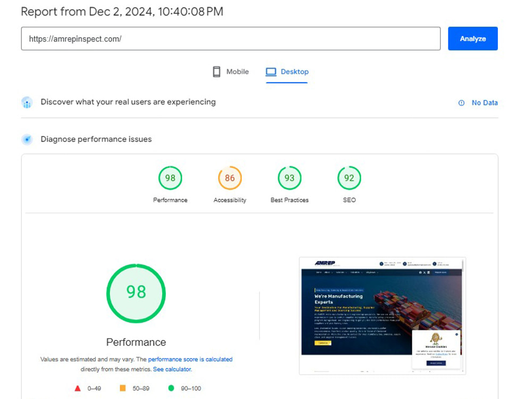Screen dimensions: 532x399
Task: Click the Performance label under the 98 gauge
Action: tap(170, 200)
